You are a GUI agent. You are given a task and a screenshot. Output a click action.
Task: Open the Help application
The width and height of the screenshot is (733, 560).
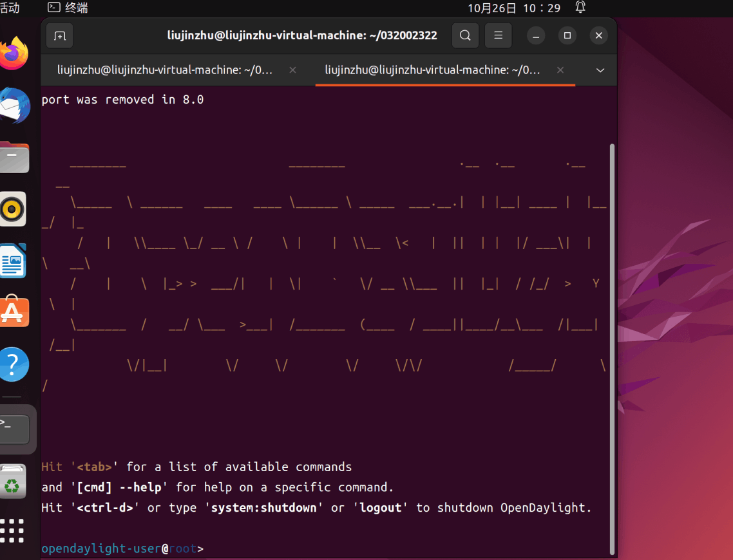click(14, 364)
